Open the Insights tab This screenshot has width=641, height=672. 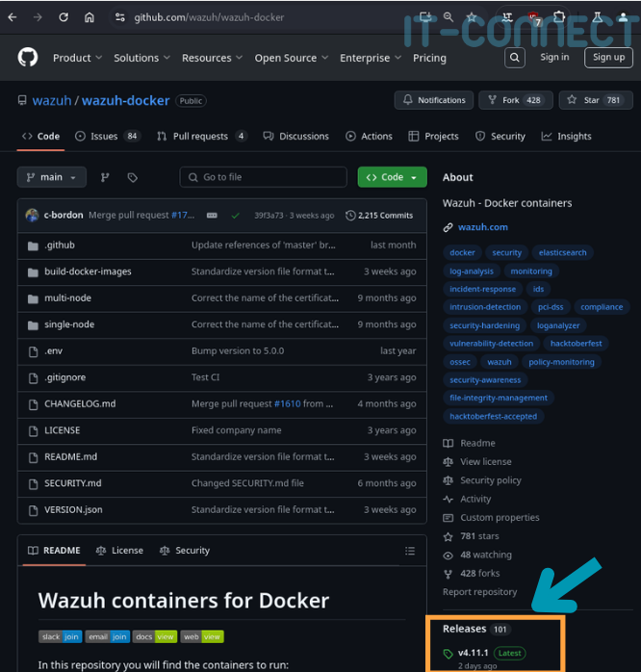coord(566,137)
